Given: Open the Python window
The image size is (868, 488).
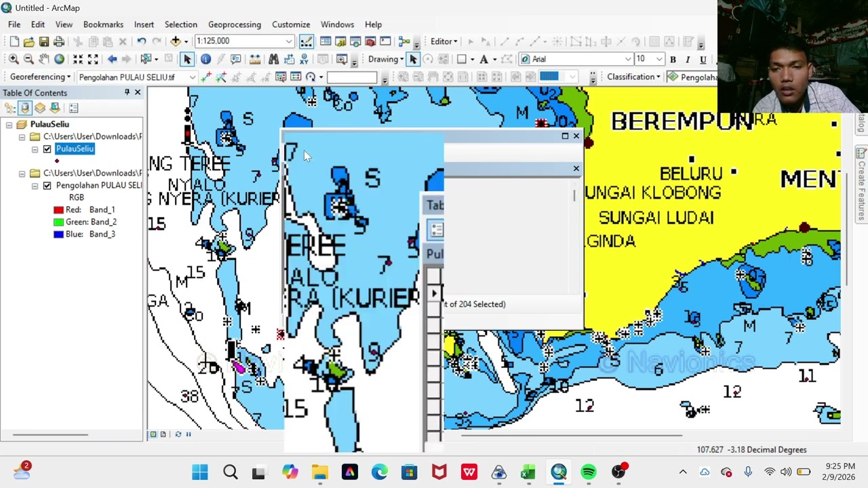Looking at the screenshot, I should [x=385, y=41].
